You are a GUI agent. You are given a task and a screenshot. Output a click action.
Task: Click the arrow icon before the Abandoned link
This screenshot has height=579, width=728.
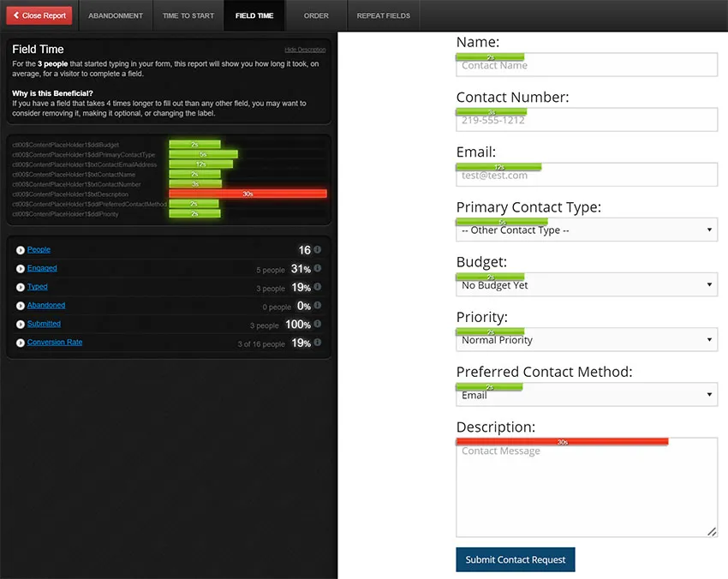click(20, 306)
